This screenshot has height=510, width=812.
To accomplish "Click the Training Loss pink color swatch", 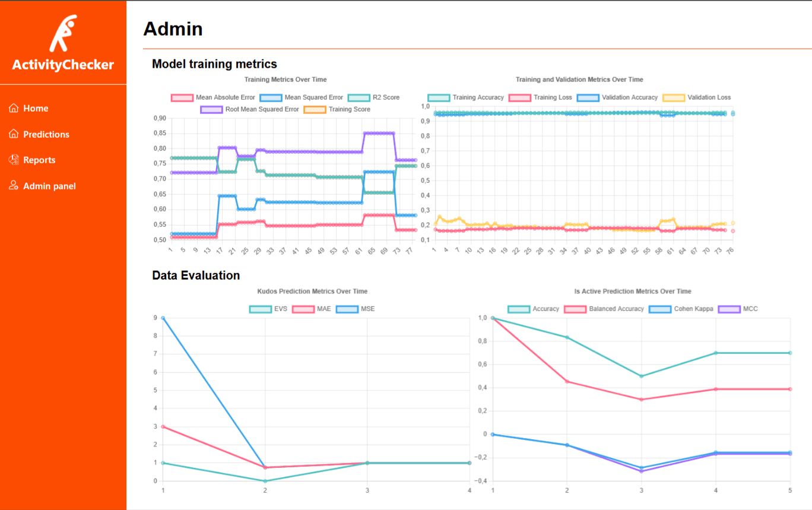I will coord(519,97).
